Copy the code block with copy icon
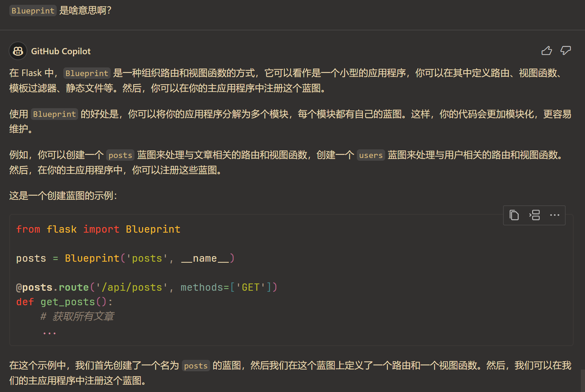Viewport: 585px width, 392px height. click(x=514, y=215)
